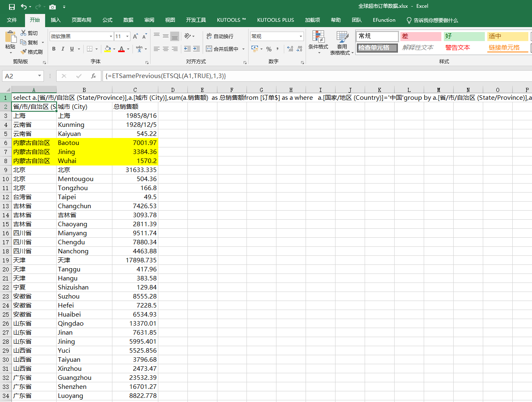
Task: Apply the 好 (Good) cell style
Action: [x=464, y=36]
